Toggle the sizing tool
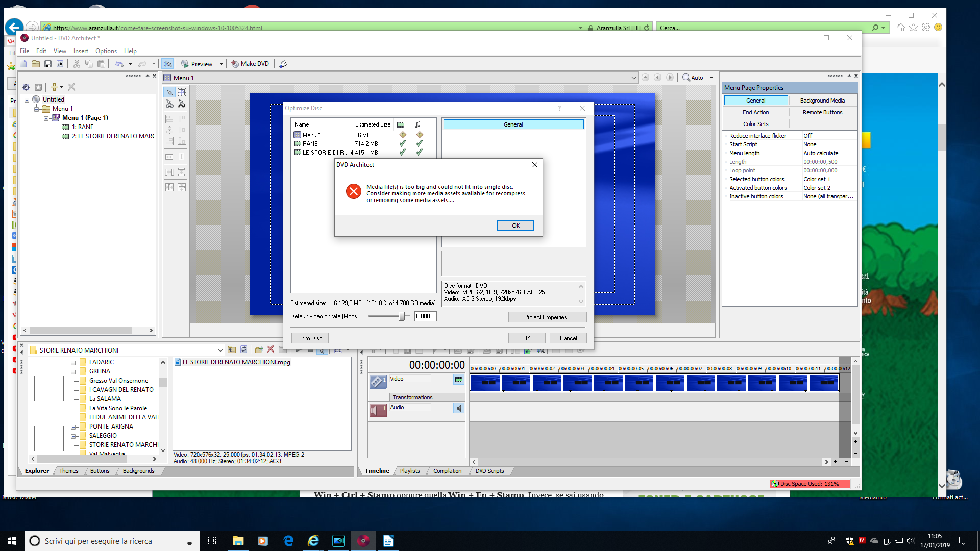The height and width of the screenshot is (551, 980). pyautogui.click(x=182, y=92)
